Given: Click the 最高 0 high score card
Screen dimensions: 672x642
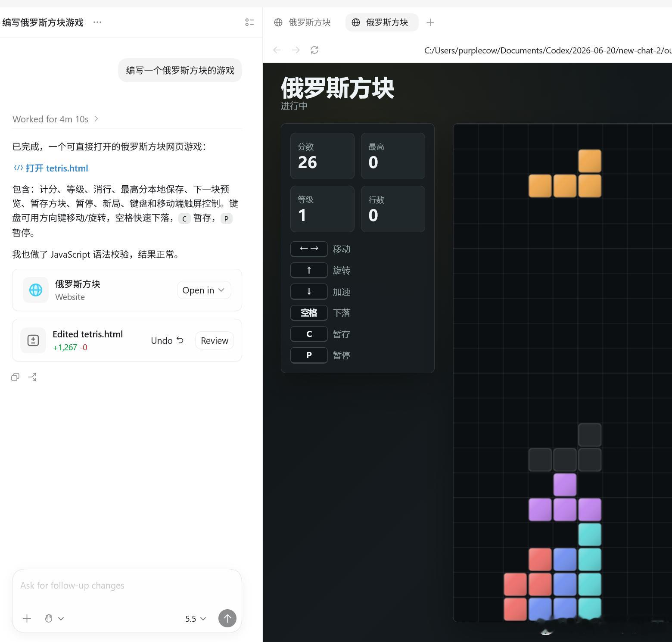Looking at the screenshot, I should click(393, 156).
